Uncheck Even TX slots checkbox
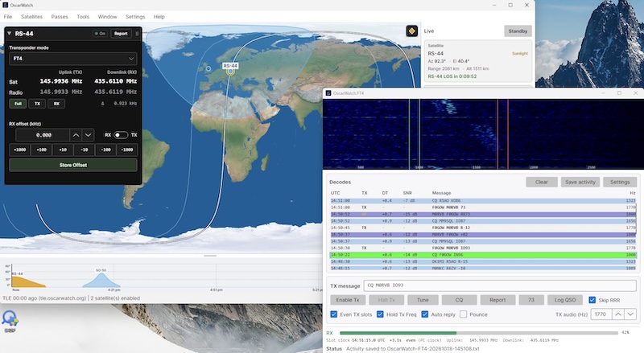This screenshot has height=353, width=644. (x=334, y=314)
